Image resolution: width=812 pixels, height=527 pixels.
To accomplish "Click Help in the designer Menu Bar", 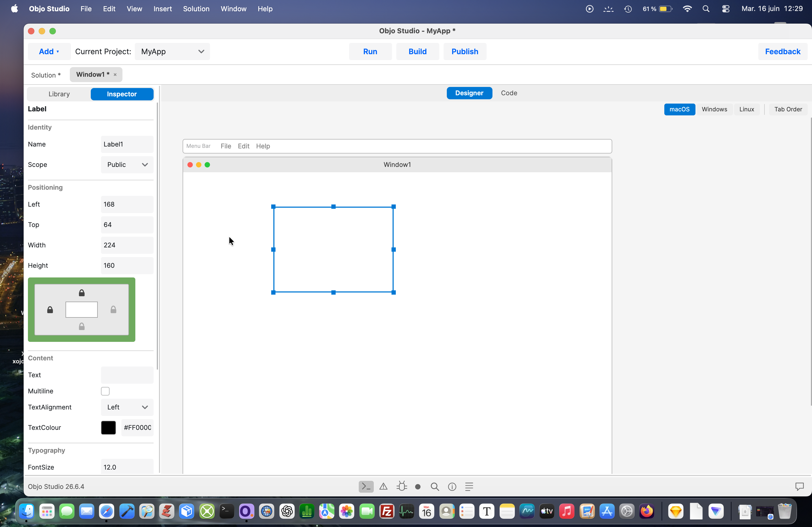I will point(263,146).
